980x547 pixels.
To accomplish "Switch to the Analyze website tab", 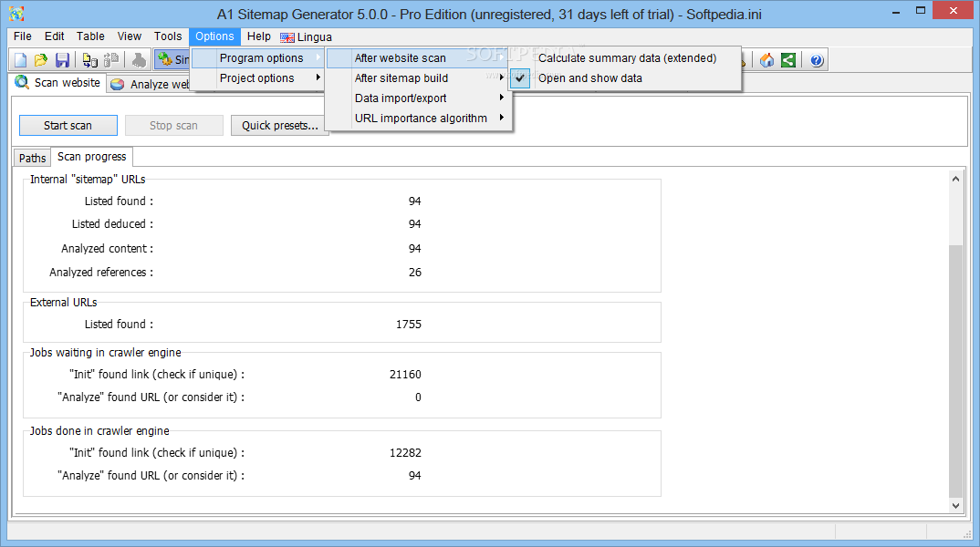I will coord(150,84).
